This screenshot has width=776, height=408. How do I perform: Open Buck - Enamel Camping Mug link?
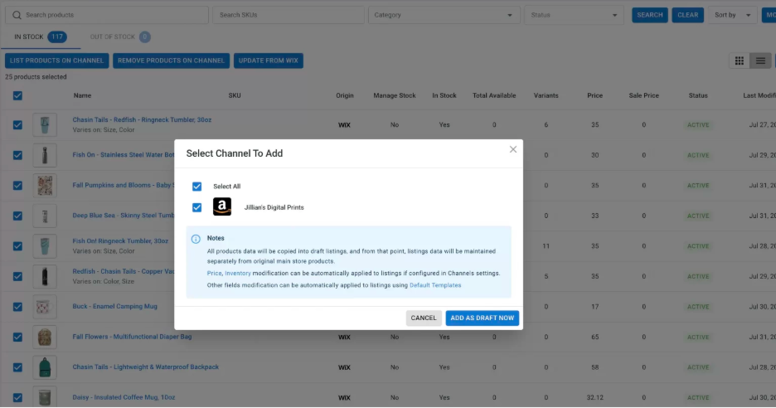click(x=115, y=306)
